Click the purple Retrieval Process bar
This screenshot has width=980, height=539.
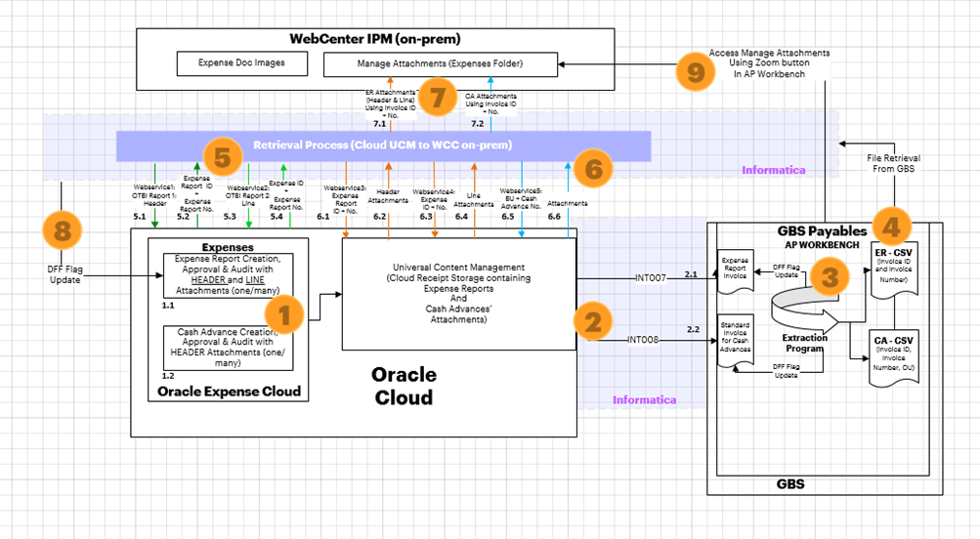click(383, 145)
